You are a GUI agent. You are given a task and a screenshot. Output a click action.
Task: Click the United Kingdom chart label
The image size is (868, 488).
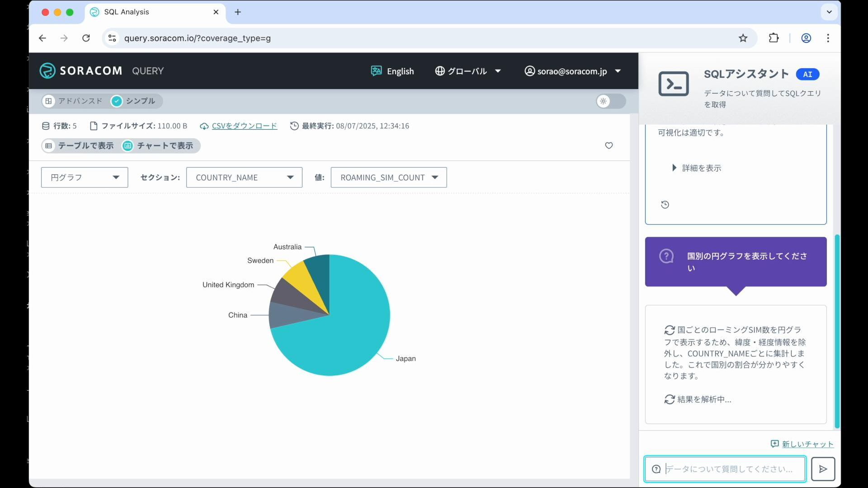(x=228, y=285)
